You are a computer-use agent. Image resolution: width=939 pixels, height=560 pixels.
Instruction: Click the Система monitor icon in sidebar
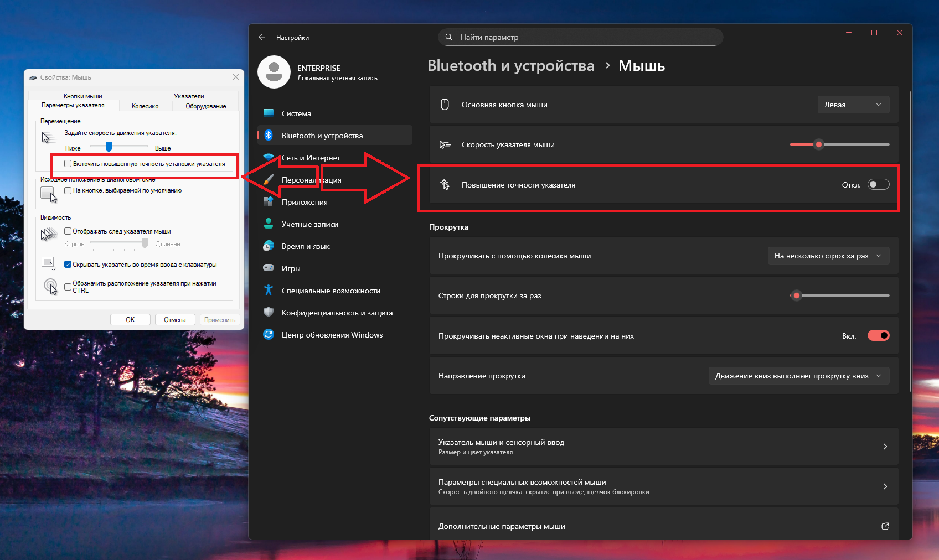pos(269,113)
